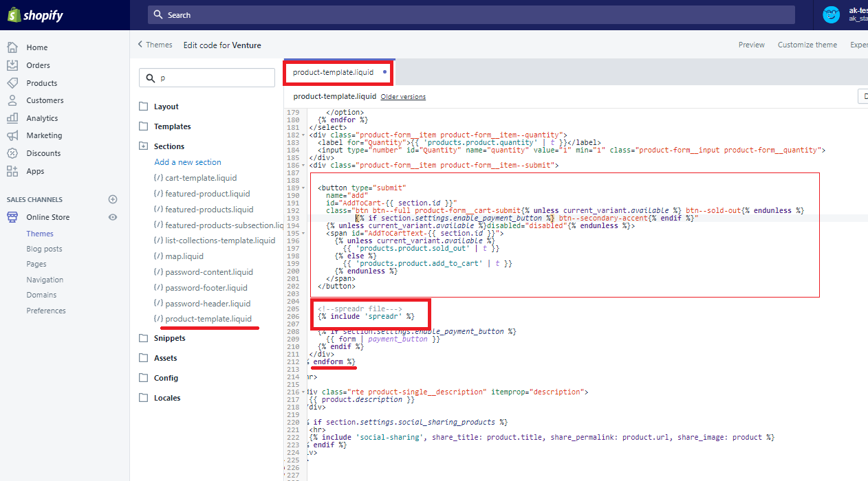The image size is (868, 481).
Task: Go back to Themes via chevron
Action: click(x=141, y=45)
